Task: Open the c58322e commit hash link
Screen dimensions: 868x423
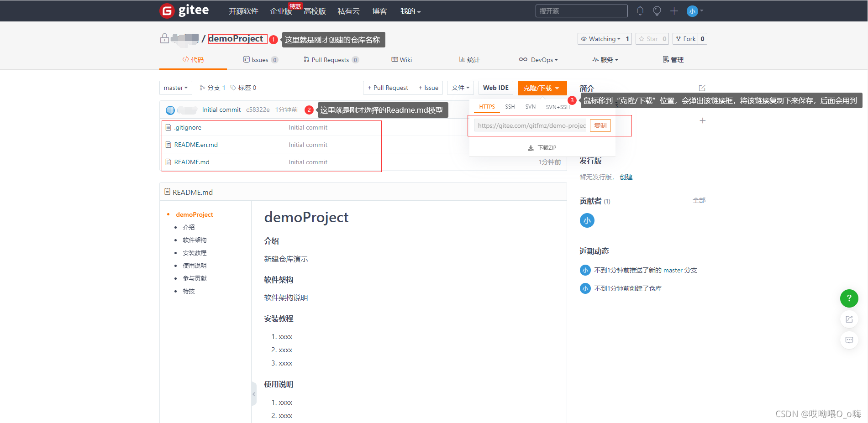Action: tap(258, 110)
